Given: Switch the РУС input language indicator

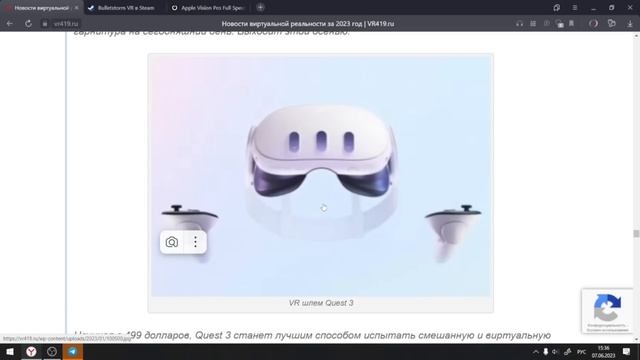Looking at the screenshot, I should click(x=581, y=352).
